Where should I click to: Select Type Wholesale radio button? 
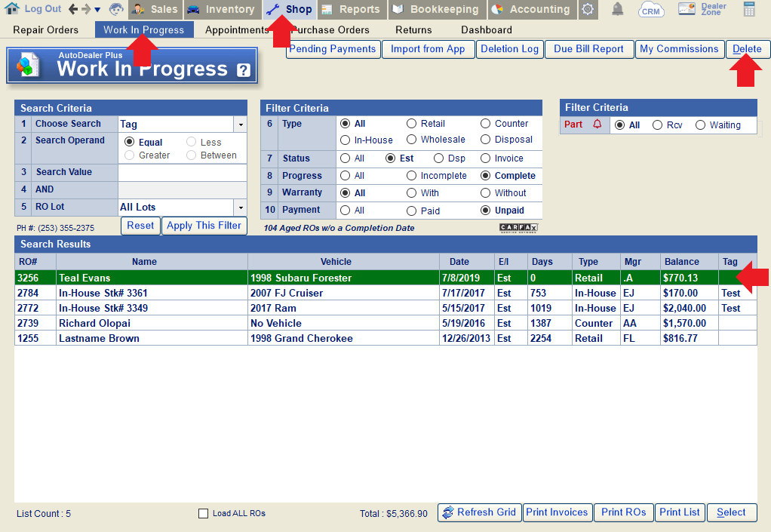coord(412,140)
